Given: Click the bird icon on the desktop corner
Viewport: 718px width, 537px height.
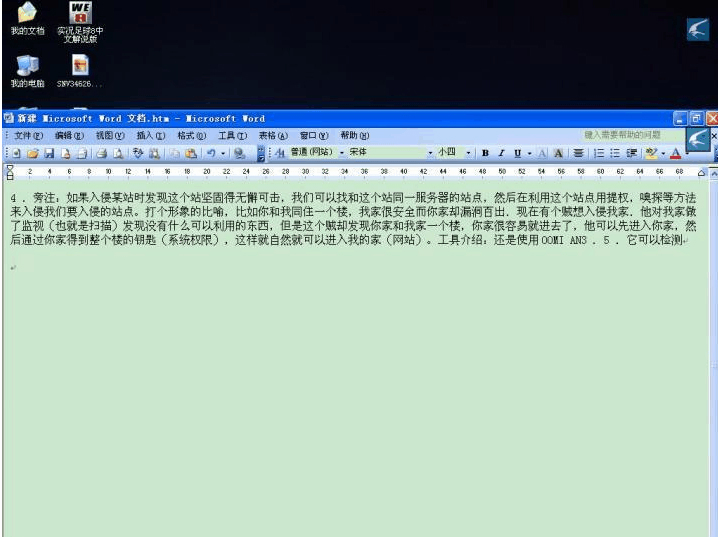Looking at the screenshot, I should point(698,29).
